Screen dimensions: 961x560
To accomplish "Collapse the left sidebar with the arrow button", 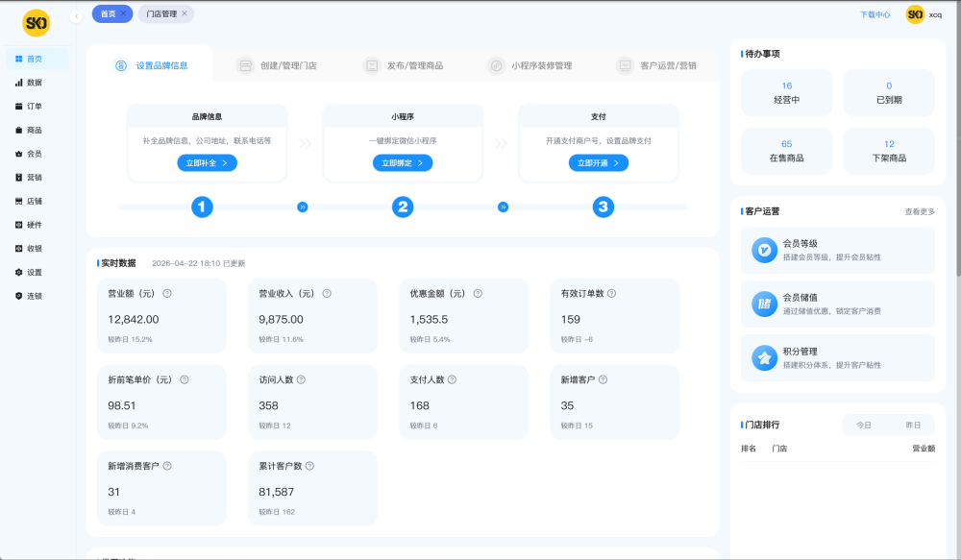I will [x=76, y=16].
